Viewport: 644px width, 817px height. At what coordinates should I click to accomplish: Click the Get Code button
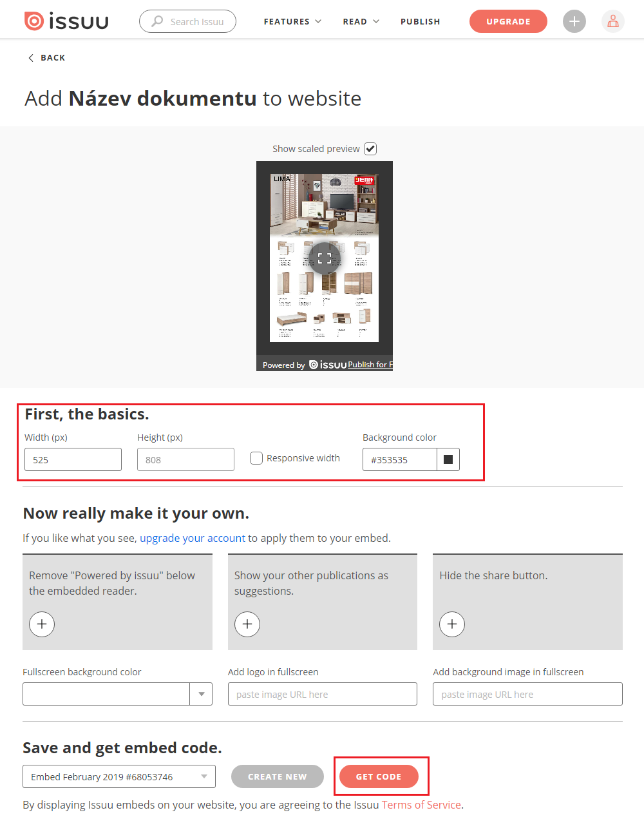click(379, 776)
